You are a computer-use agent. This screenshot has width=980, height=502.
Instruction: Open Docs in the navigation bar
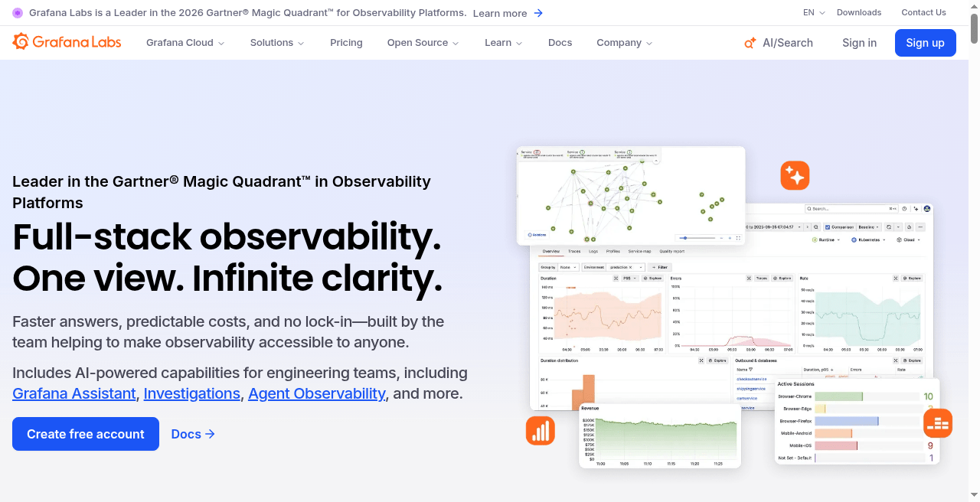click(x=560, y=43)
